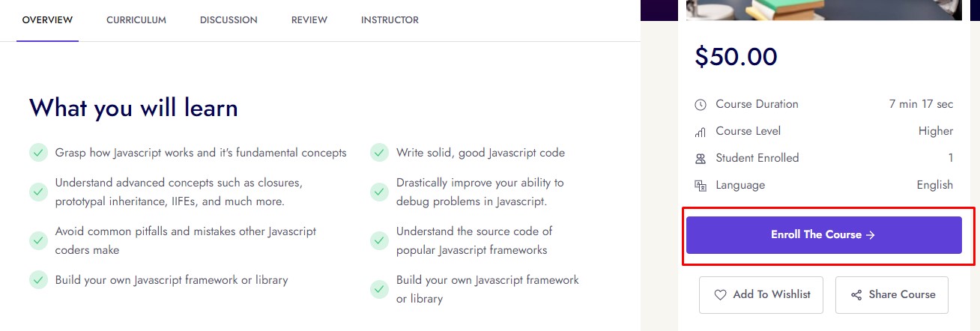Click the check icon beside "Understand advanced concepts"
This screenshot has height=331, width=980.
click(38, 192)
